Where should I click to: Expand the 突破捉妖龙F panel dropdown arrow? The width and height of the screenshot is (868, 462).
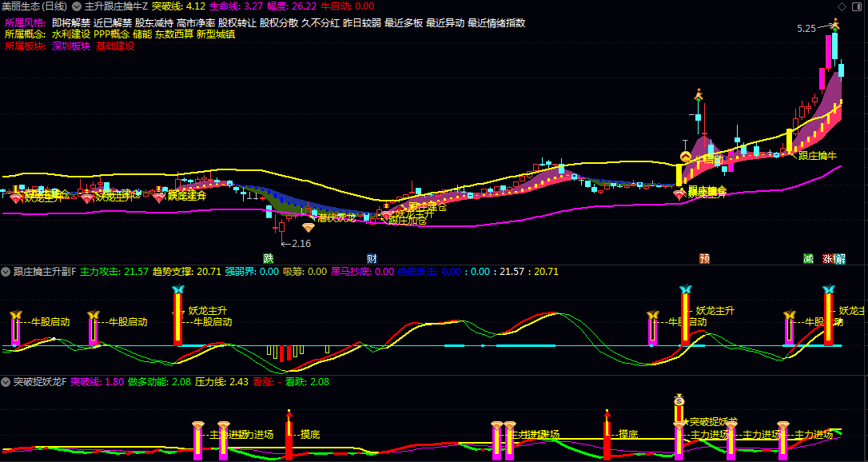tap(6, 382)
